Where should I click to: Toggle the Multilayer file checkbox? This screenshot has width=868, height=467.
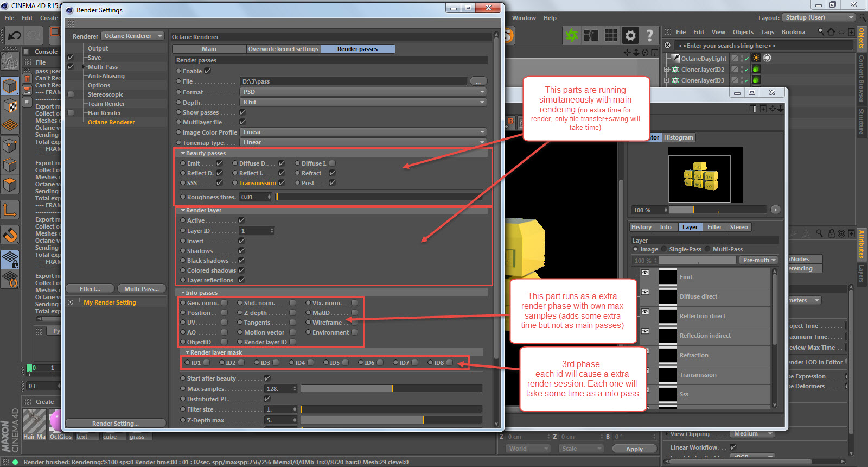point(242,122)
